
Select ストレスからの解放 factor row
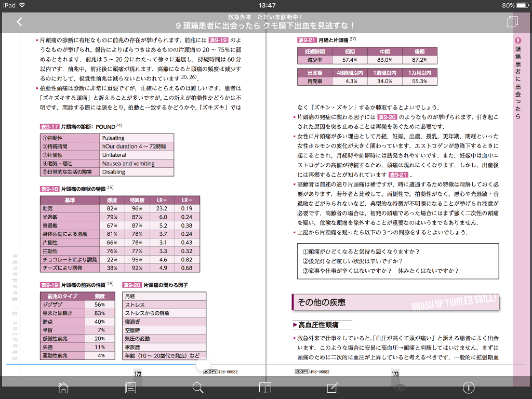[164, 313]
